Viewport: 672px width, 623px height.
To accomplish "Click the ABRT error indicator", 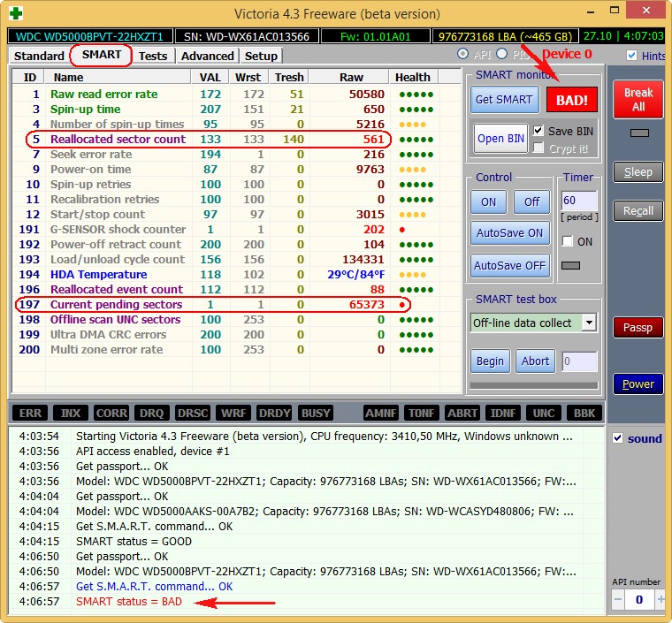I will pos(462,414).
